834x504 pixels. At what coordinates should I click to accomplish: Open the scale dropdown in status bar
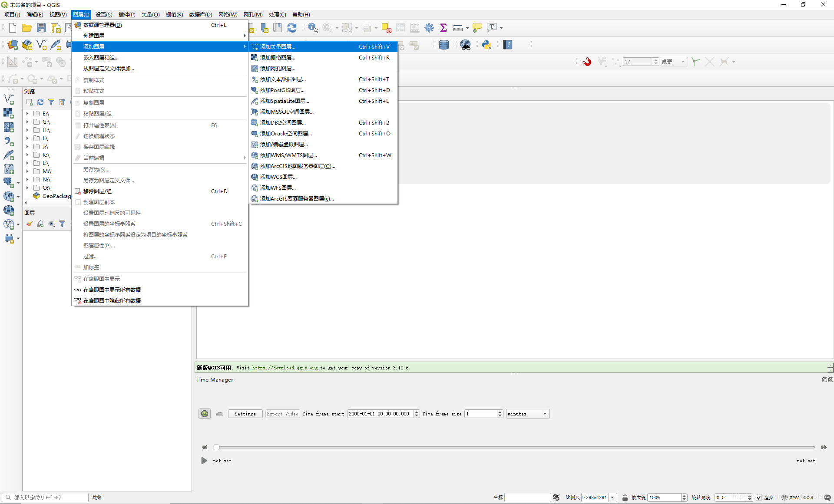point(612,497)
